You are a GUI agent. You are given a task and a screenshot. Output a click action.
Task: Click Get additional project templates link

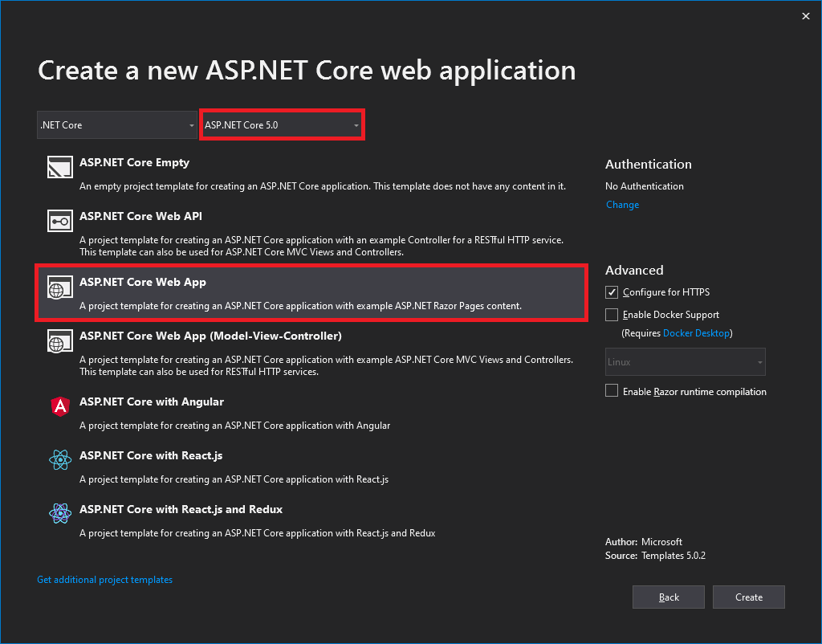click(x=105, y=580)
